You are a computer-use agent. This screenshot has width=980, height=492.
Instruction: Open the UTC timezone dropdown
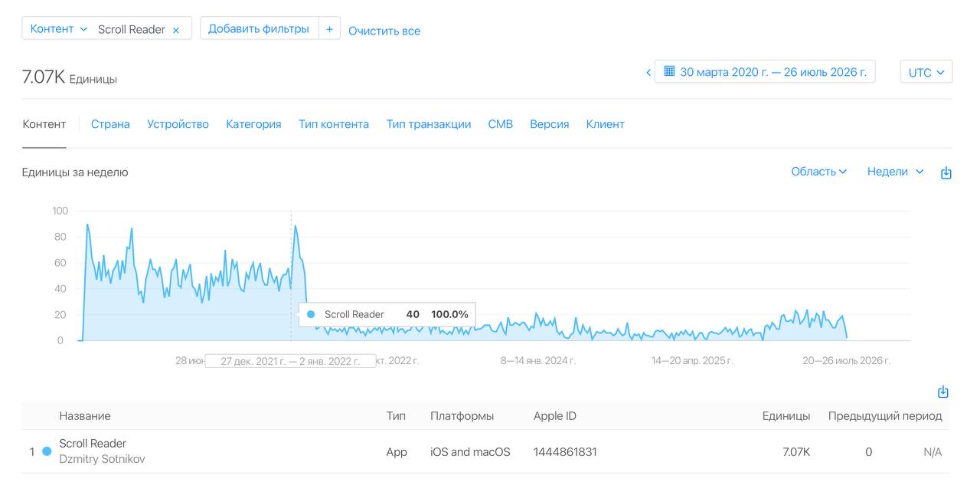coord(926,72)
